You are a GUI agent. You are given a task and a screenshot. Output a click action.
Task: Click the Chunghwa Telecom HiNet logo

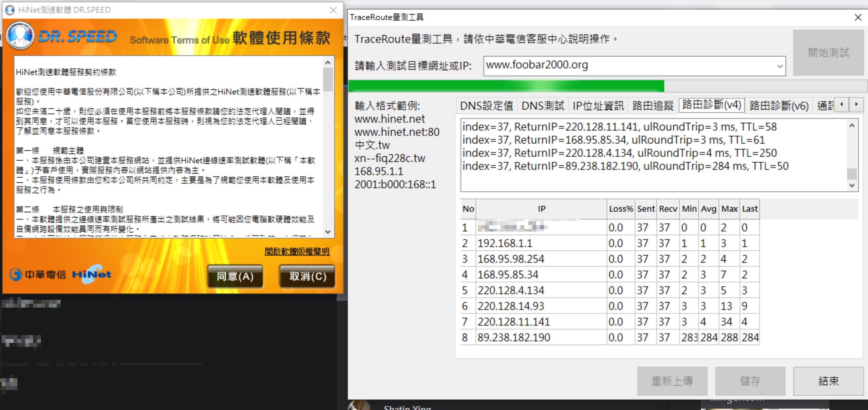(x=61, y=274)
